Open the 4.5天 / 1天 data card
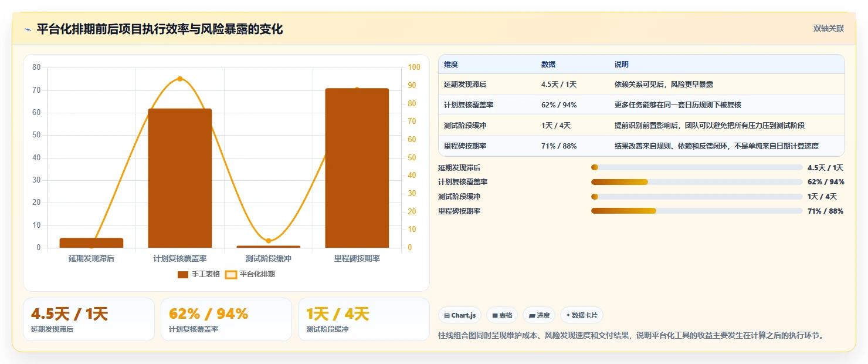 click(x=89, y=319)
